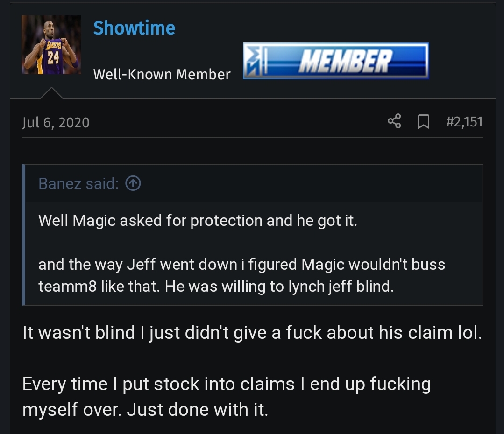Click the share post icon
This screenshot has width=504, height=434.
point(394,122)
